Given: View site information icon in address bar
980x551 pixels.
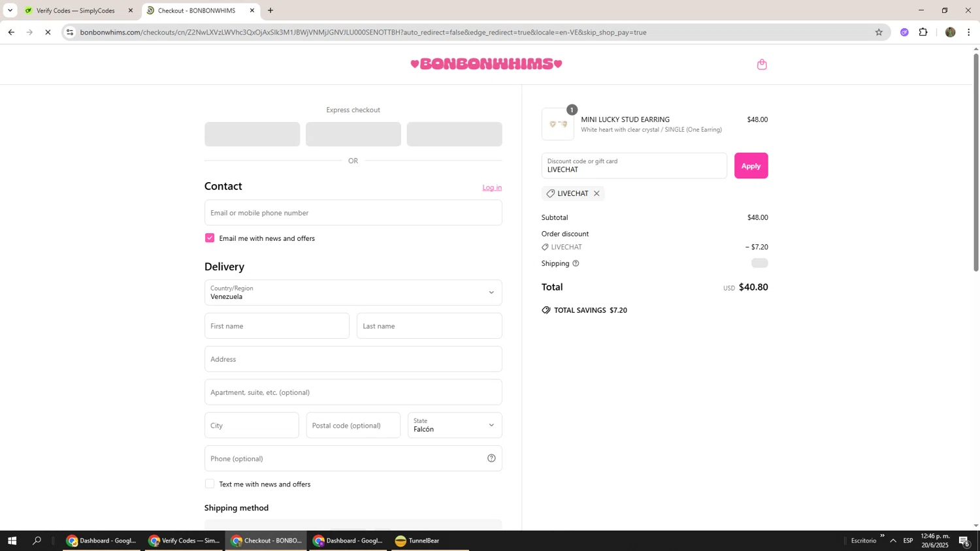Looking at the screenshot, I should pos(71,32).
